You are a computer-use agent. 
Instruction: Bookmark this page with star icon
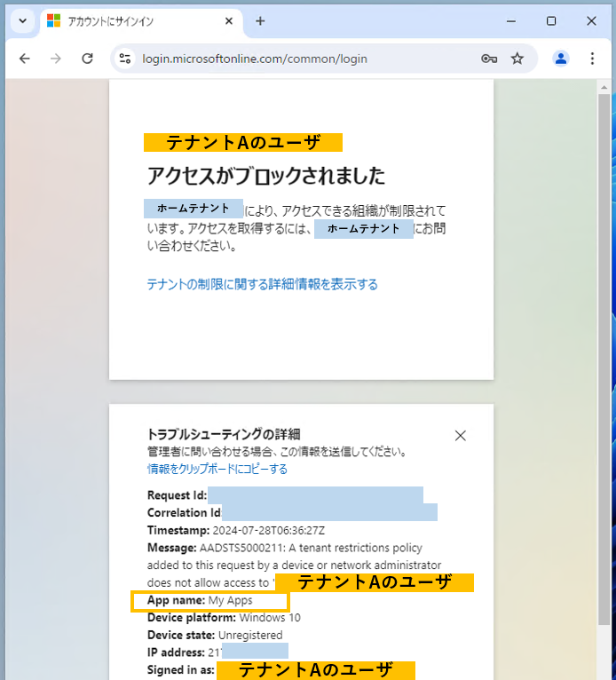tap(517, 59)
